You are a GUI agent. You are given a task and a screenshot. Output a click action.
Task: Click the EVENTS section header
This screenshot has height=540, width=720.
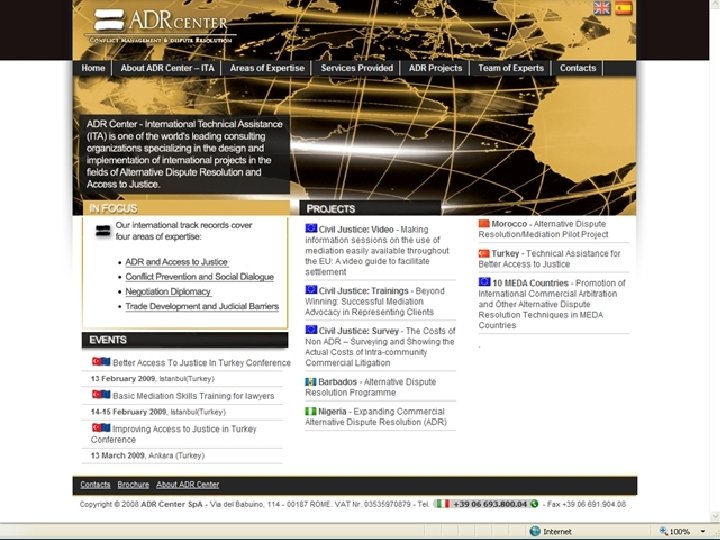108,340
